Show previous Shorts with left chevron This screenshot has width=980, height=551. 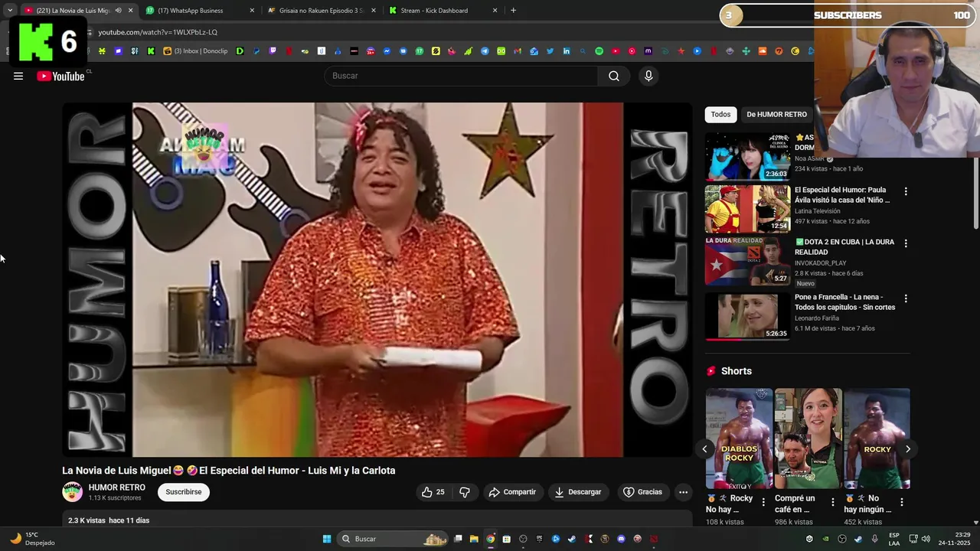click(x=704, y=449)
